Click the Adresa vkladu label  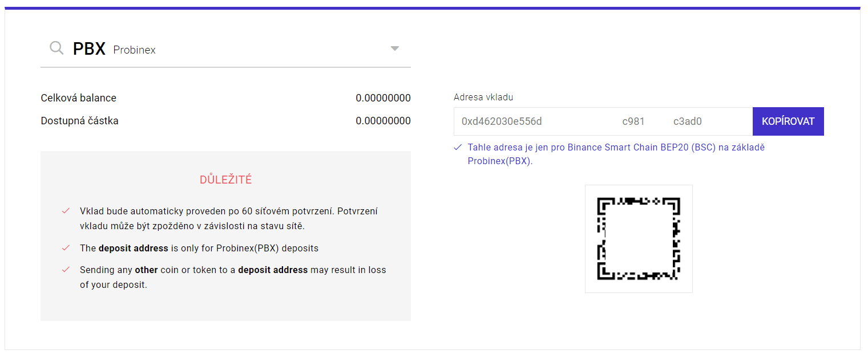(x=483, y=97)
